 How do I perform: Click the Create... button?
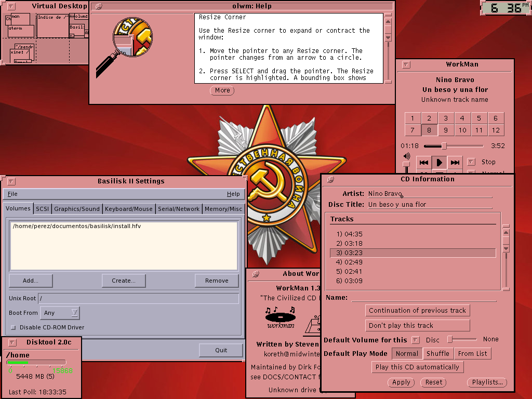[x=124, y=281]
